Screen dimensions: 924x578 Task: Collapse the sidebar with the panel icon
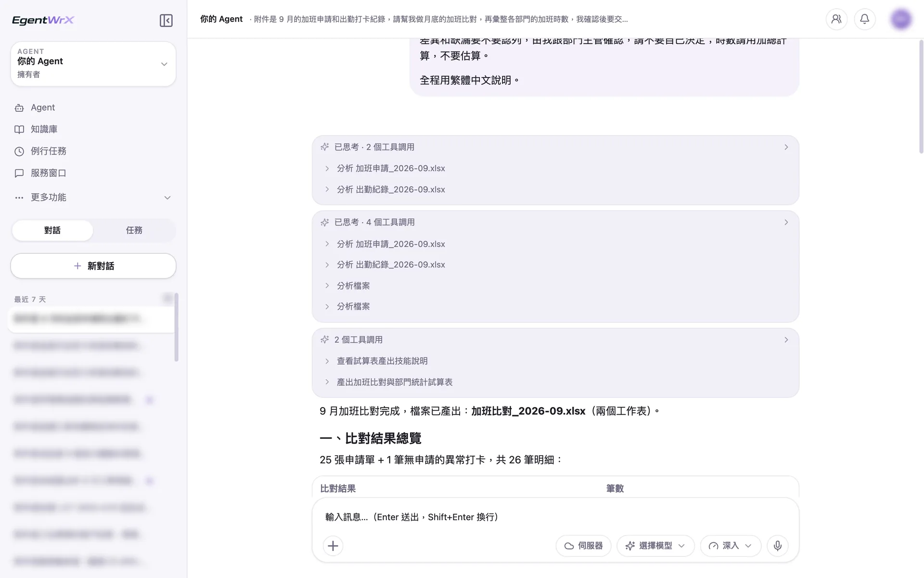click(166, 20)
